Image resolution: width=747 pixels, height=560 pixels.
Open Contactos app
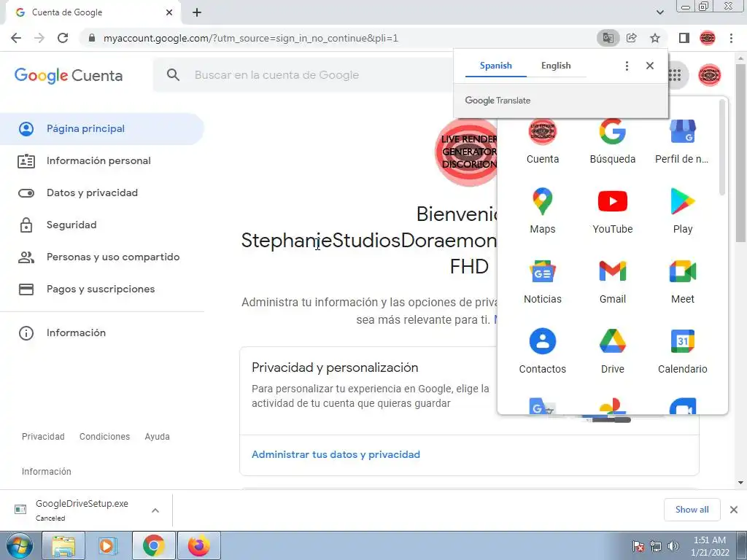click(x=542, y=351)
